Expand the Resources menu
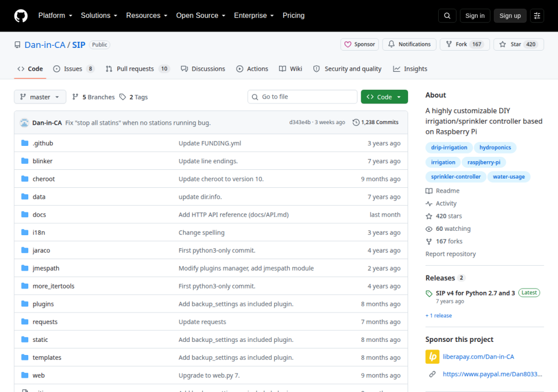The height and width of the screenshot is (392, 558). (147, 16)
